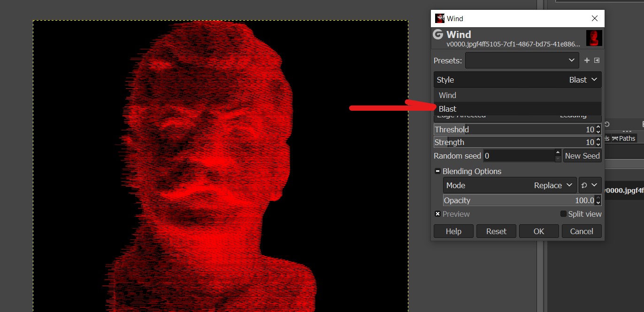This screenshot has height=312, width=644.
Task: Open the Mode dropdown set to Replace
Action: 510,185
